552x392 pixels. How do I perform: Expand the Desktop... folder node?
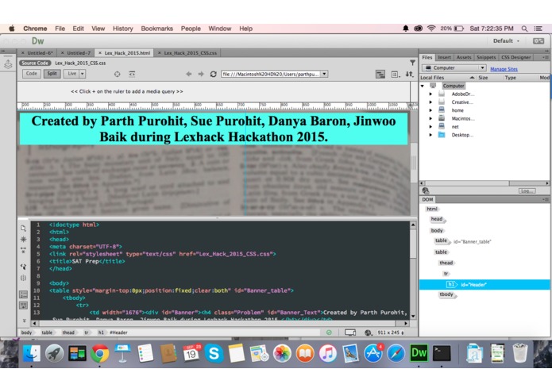coord(430,135)
